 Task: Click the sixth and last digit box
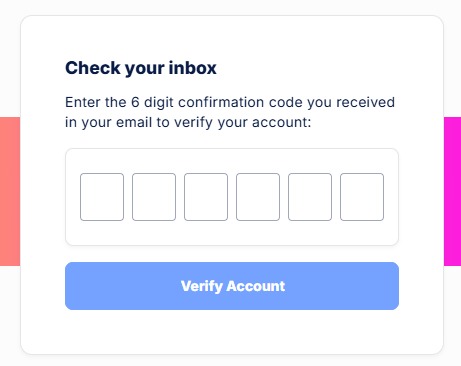(x=362, y=197)
